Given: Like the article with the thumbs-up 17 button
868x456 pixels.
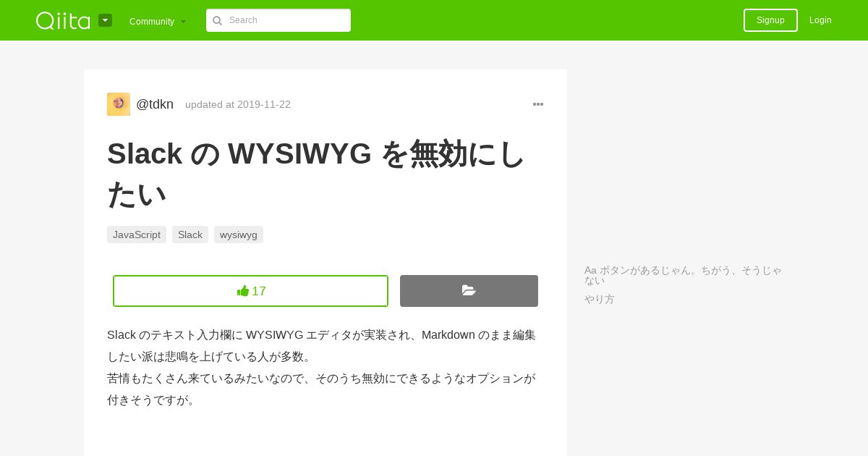Looking at the screenshot, I should point(250,291).
